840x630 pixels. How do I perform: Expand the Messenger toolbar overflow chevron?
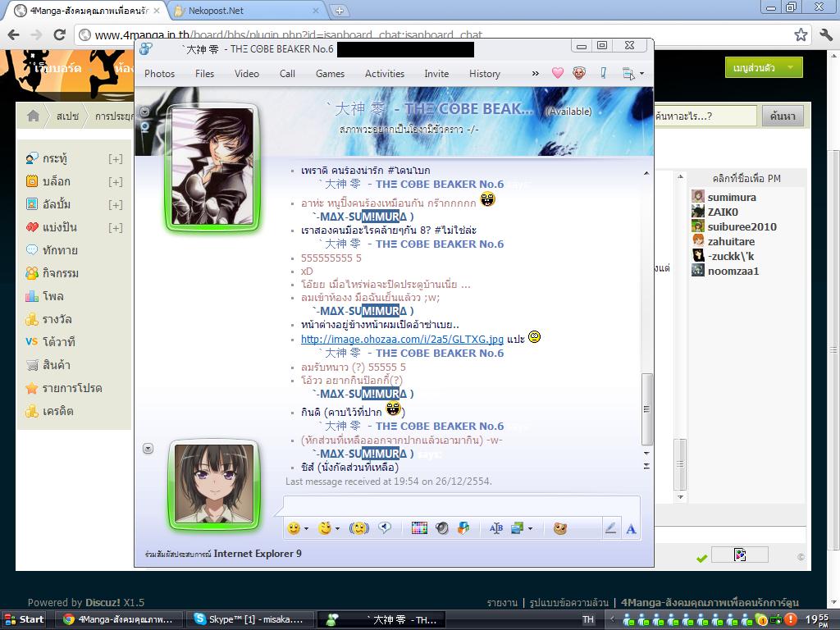tap(535, 73)
